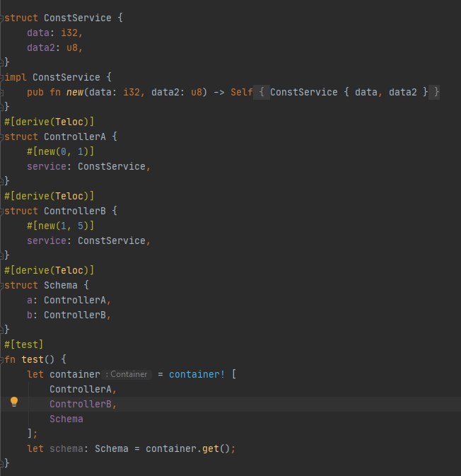
Task: Click ControllerB on the highlighted line
Action: pos(81,404)
